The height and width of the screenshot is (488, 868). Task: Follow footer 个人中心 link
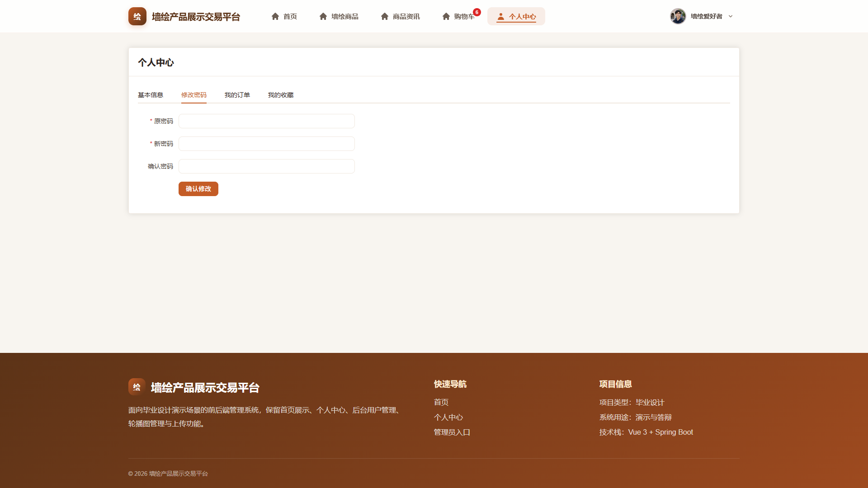pyautogui.click(x=448, y=417)
